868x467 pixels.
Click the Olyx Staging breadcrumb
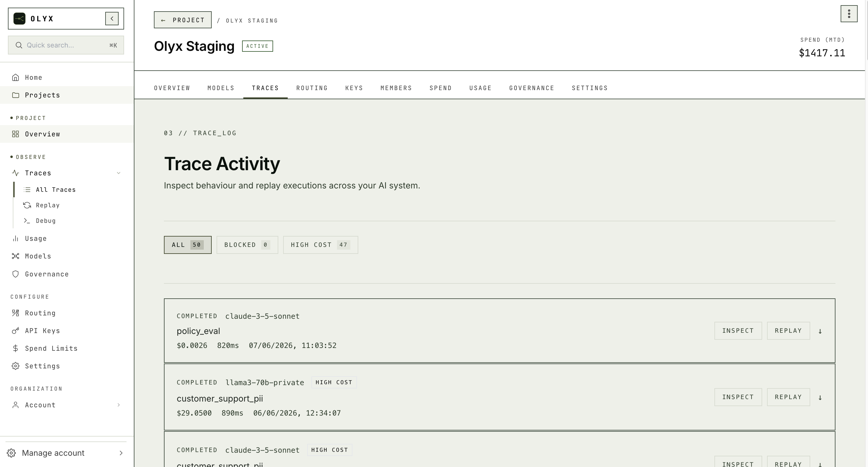coord(252,21)
